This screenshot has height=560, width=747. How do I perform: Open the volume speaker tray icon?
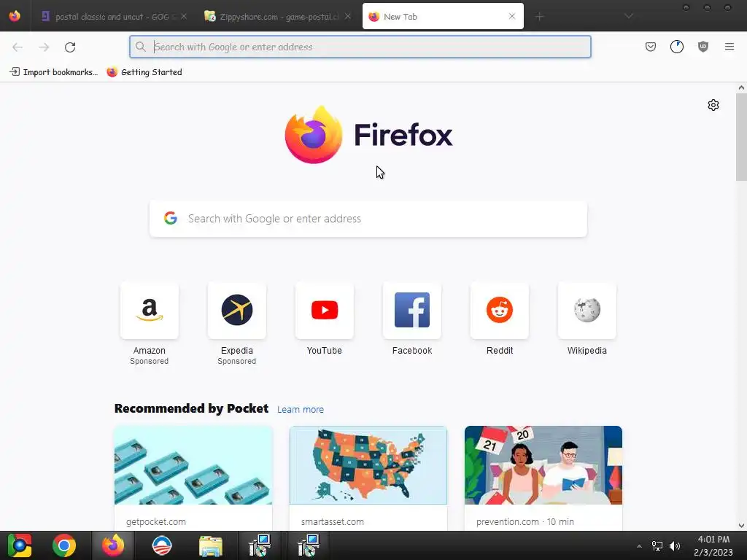pyautogui.click(x=675, y=546)
